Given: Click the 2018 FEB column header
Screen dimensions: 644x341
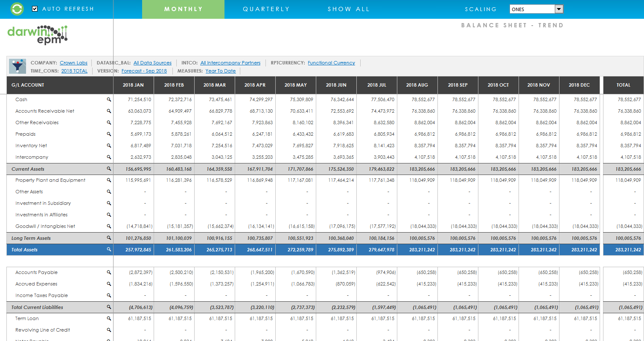Looking at the screenshot, I should pos(174,85).
